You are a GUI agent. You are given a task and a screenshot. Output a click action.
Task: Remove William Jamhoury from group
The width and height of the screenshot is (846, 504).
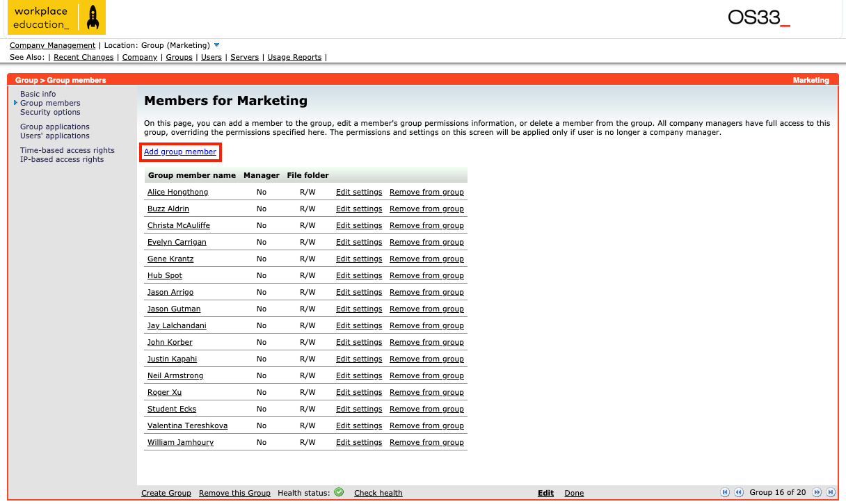coord(426,442)
